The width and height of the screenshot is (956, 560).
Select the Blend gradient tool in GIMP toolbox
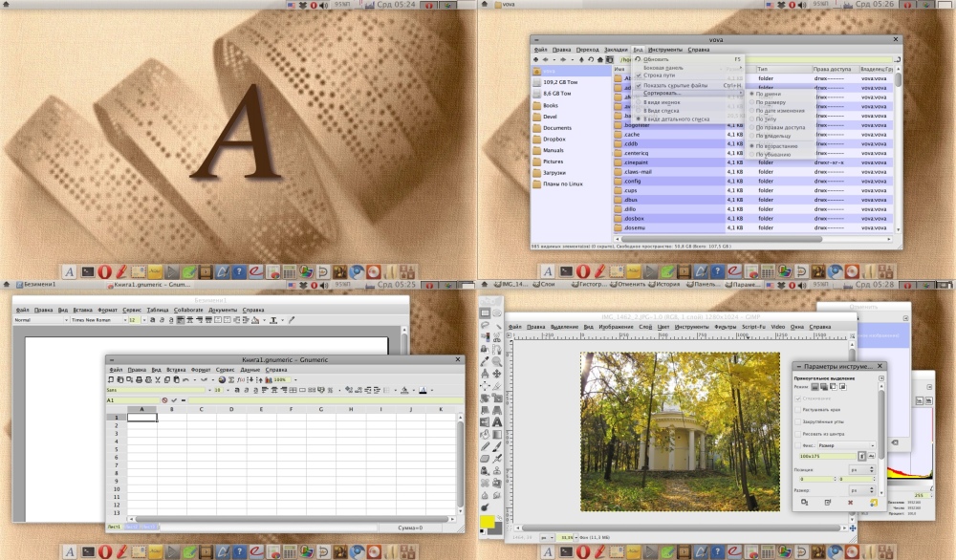497,435
